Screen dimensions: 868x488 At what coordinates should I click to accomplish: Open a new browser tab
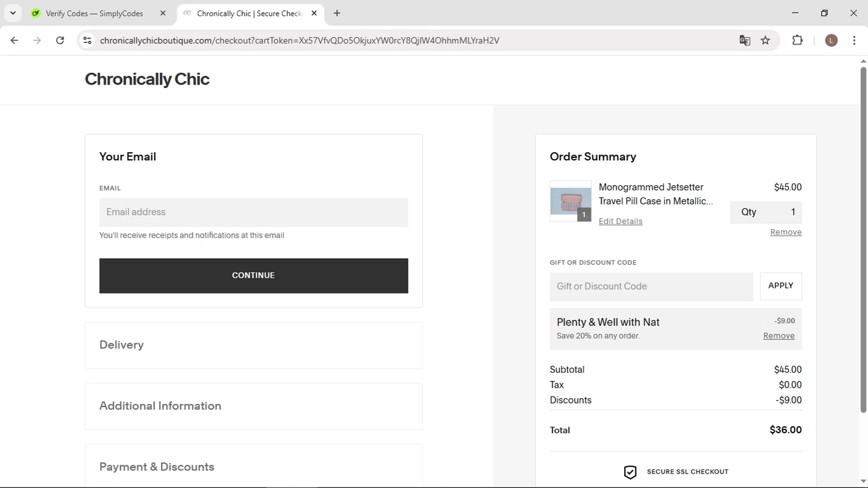click(x=337, y=13)
